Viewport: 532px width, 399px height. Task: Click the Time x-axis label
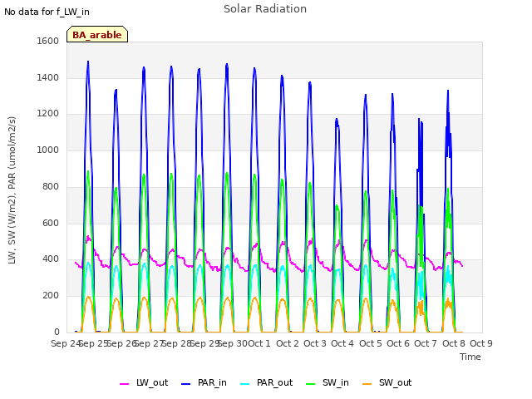click(470, 357)
